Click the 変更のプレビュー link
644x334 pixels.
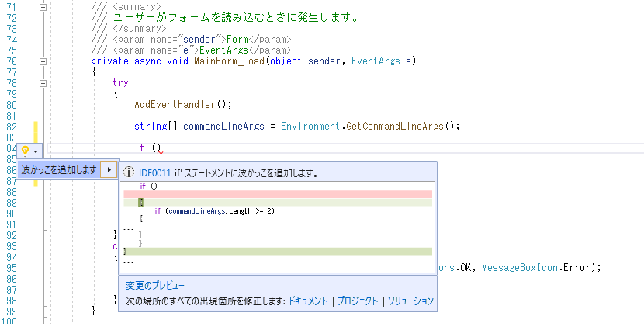pos(155,286)
